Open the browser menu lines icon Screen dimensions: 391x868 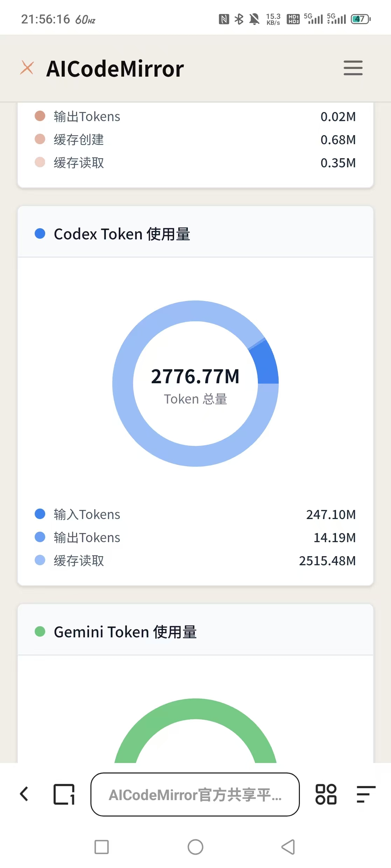(x=366, y=794)
